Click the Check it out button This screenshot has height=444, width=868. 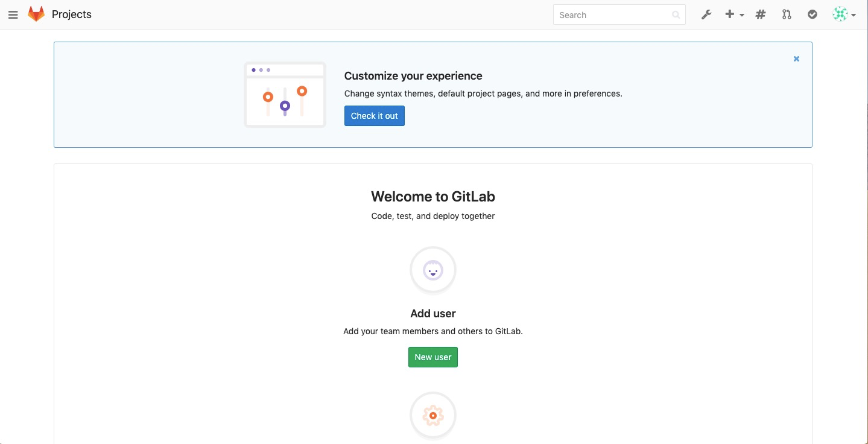pos(375,116)
